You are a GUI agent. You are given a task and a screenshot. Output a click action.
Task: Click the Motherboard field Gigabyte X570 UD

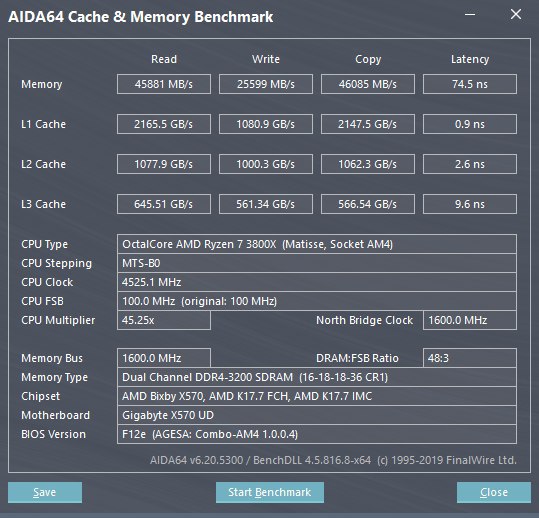(x=317, y=415)
